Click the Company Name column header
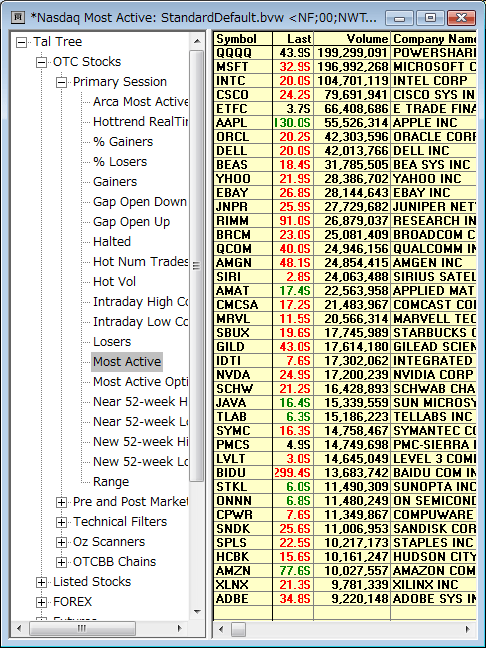The image size is (486, 648). point(434,39)
